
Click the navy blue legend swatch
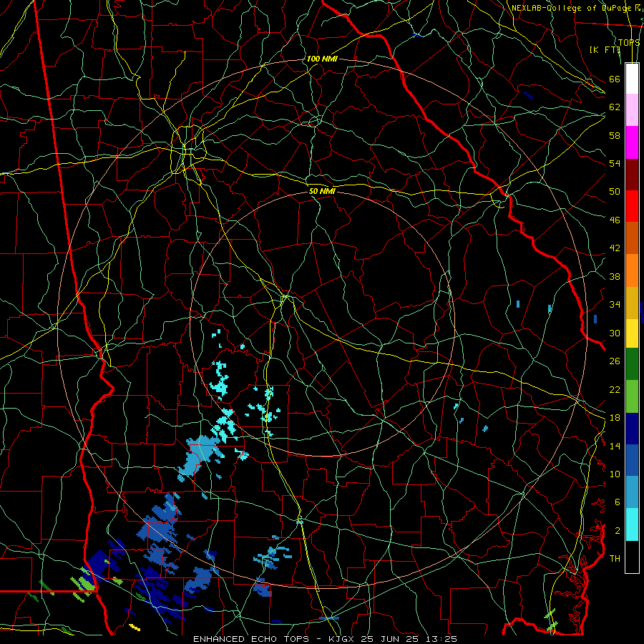[632, 429]
